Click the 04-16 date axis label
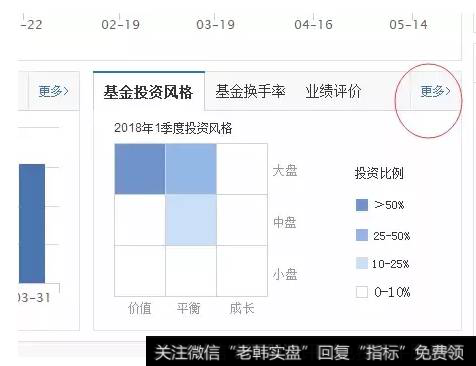476x366 pixels. pos(313,25)
